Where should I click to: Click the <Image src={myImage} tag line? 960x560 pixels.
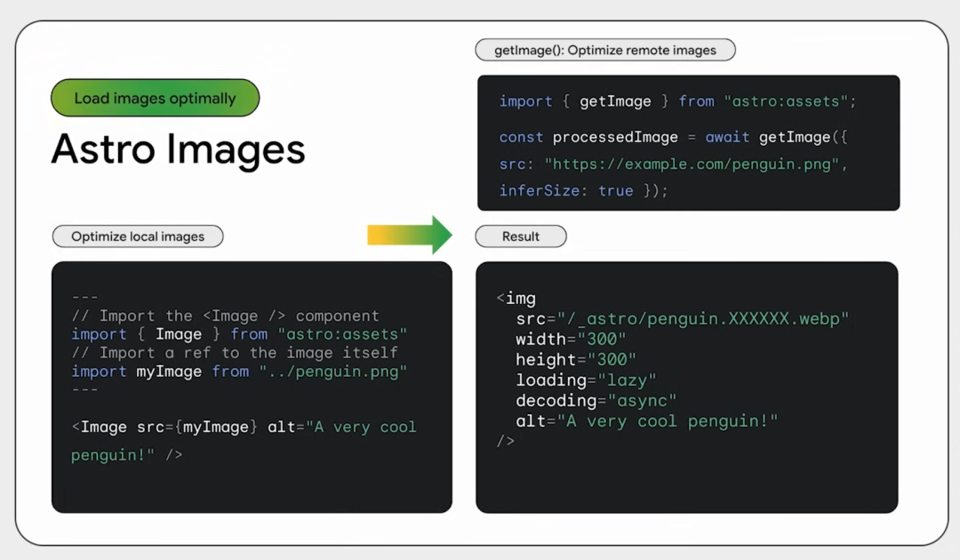click(x=164, y=428)
